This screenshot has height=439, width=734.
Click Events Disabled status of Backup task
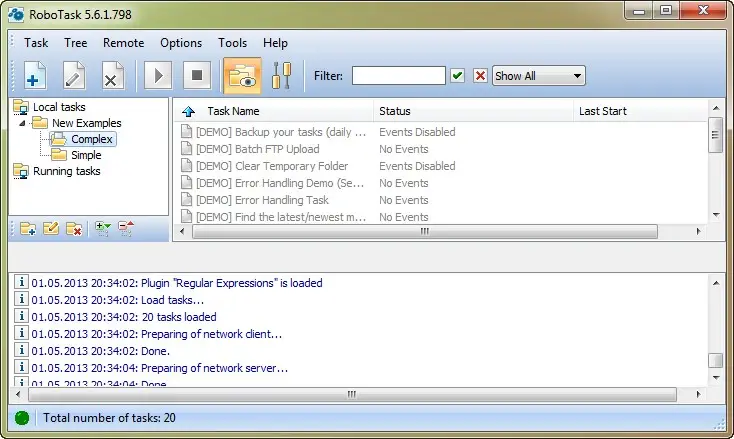[417, 132]
